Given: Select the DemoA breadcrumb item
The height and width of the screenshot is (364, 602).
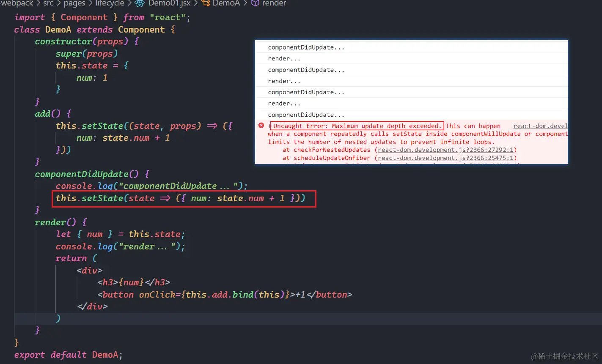Looking at the screenshot, I should [x=226, y=3].
